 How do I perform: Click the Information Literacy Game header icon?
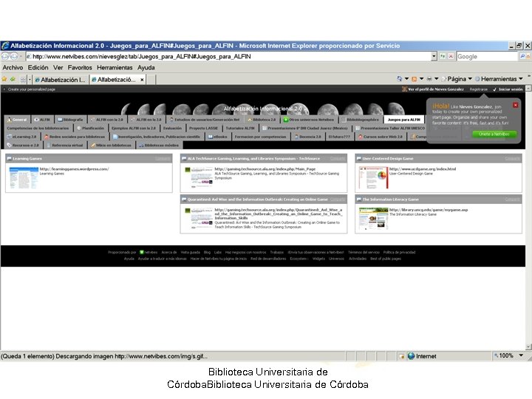click(x=359, y=199)
